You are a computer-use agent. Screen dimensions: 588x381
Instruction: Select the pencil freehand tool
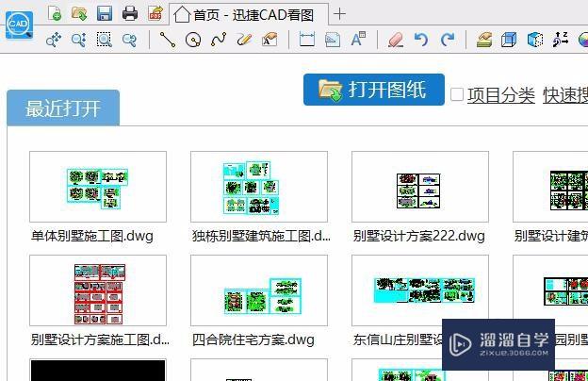pyautogui.click(x=244, y=40)
